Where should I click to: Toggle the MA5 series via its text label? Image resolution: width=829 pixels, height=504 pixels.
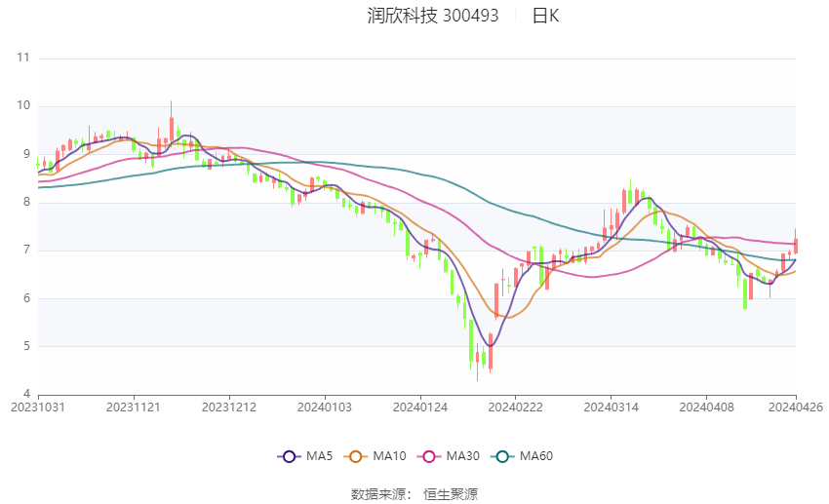tap(321, 456)
